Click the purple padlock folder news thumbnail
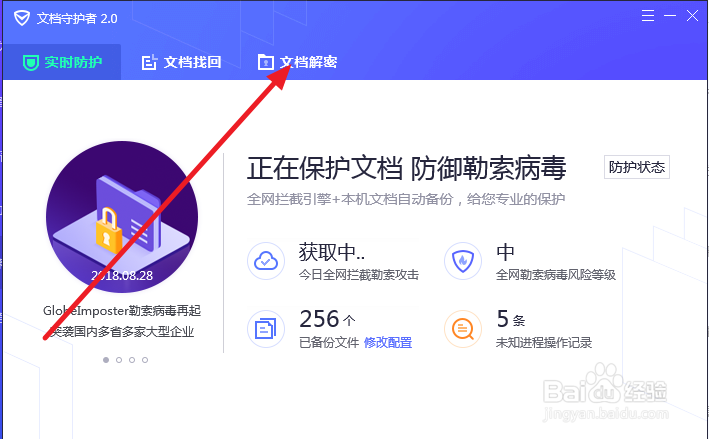709x439 pixels. [x=122, y=217]
